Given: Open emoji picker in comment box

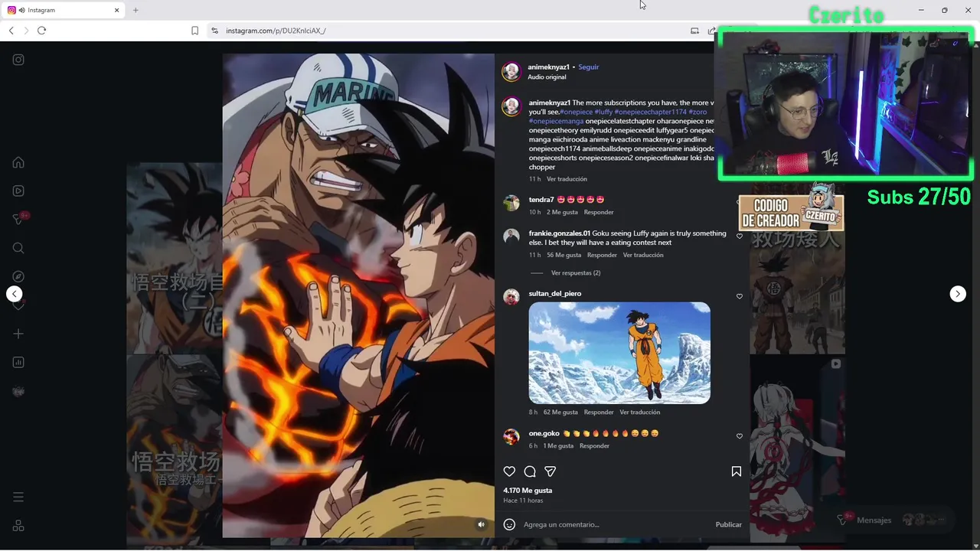Looking at the screenshot, I should pos(509,524).
